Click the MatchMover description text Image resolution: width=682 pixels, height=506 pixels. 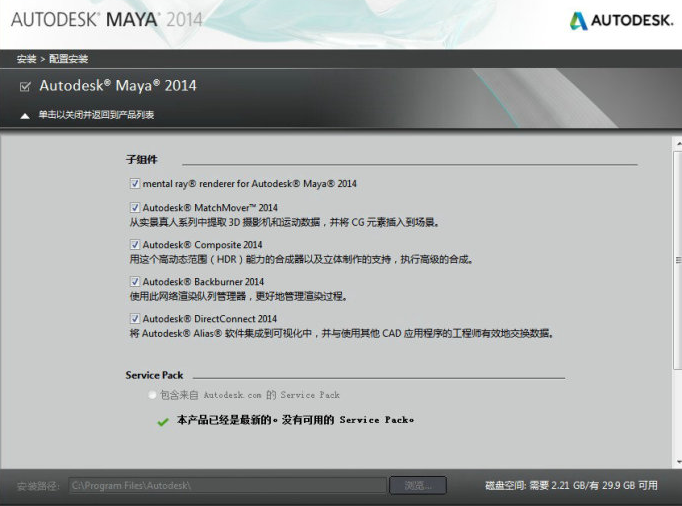[285, 222]
